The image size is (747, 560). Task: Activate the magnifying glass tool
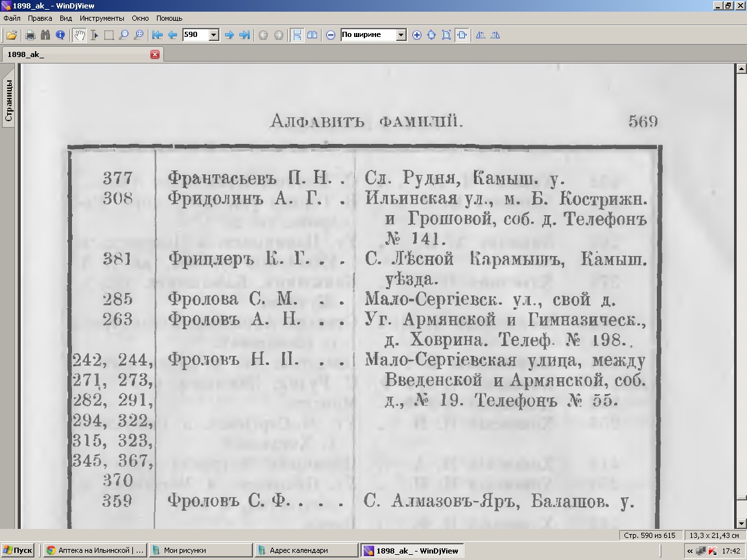coord(123,35)
